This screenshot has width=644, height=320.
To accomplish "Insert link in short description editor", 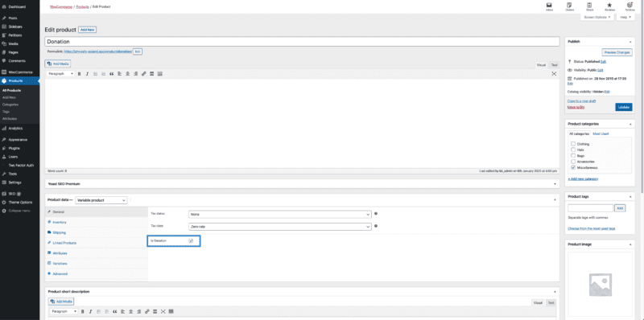I will [x=147, y=312].
